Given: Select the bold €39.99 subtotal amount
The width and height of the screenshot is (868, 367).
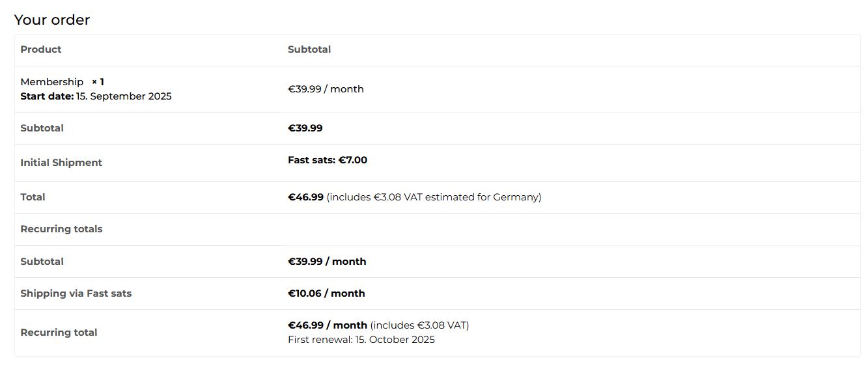Looking at the screenshot, I should coord(305,128).
